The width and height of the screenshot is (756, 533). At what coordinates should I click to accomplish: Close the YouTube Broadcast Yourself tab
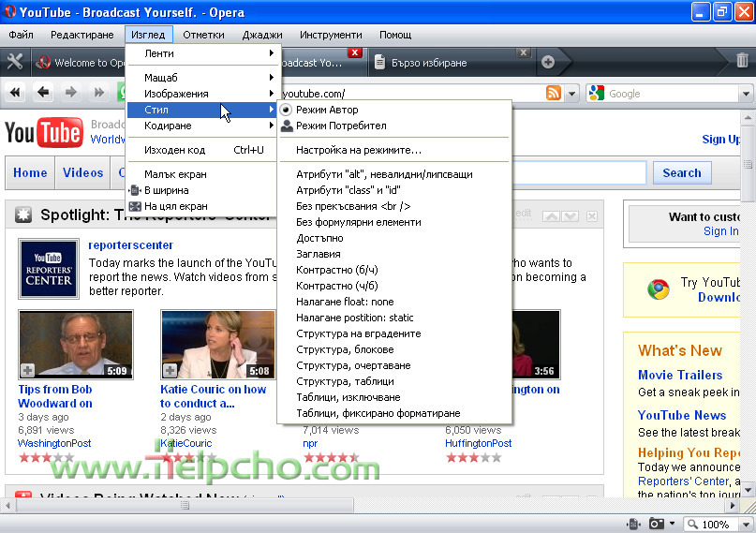(x=355, y=52)
